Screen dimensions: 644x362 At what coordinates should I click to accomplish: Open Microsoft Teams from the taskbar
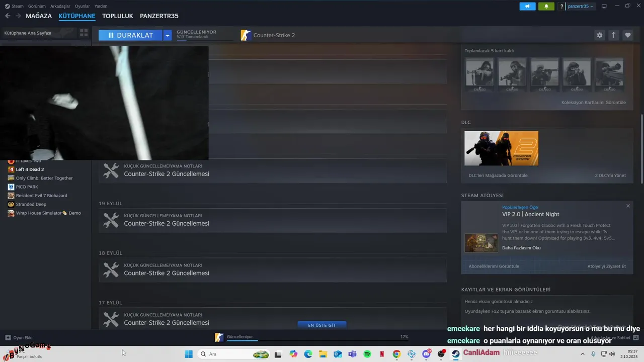(x=352, y=354)
